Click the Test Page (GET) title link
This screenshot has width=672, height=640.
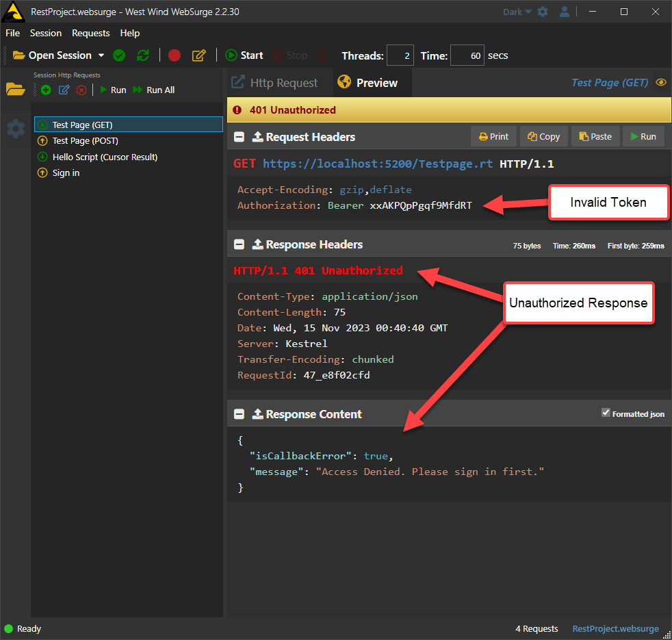point(610,82)
